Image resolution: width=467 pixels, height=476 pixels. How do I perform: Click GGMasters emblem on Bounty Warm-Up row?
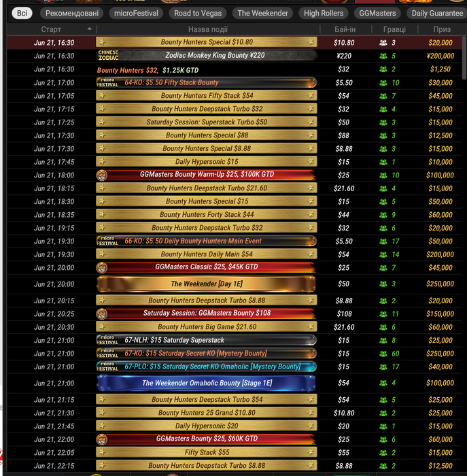coord(102,175)
